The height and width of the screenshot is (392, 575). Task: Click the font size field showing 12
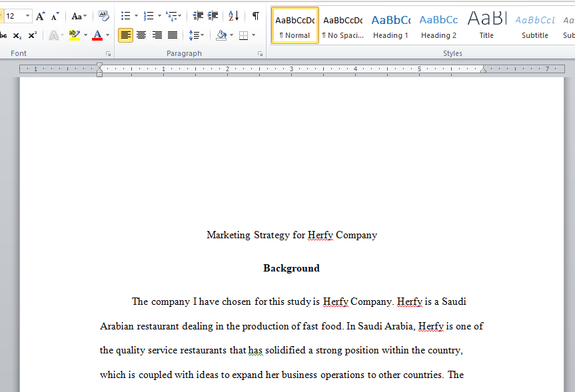[14, 16]
